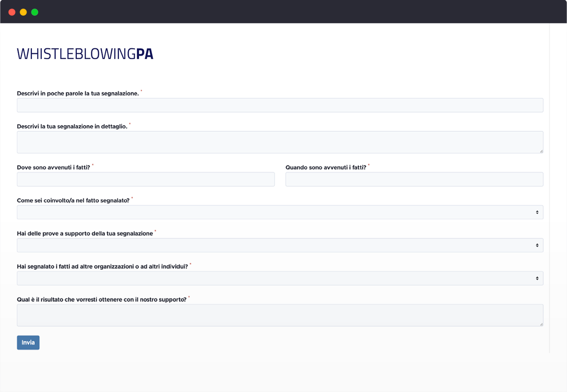Click the label 'Quando sono avvenuti i fatti?'
This screenshot has width=567, height=392.
[x=326, y=167]
